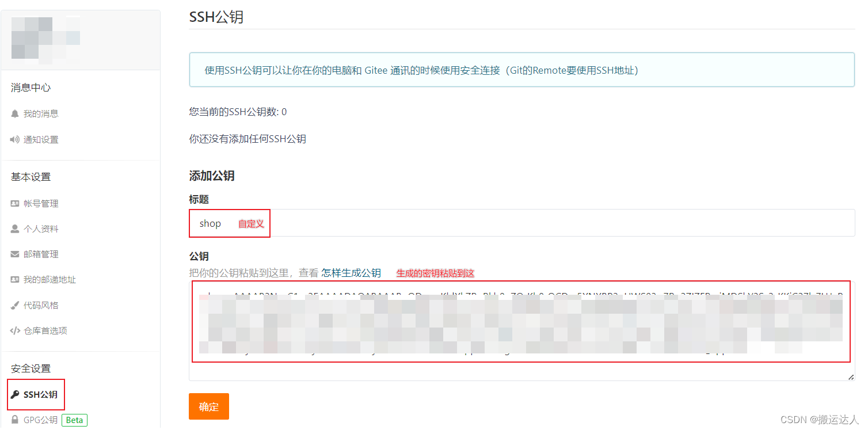Select SSH公钥 in security settings
Screen dimensions: 868x430
click(40, 395)
